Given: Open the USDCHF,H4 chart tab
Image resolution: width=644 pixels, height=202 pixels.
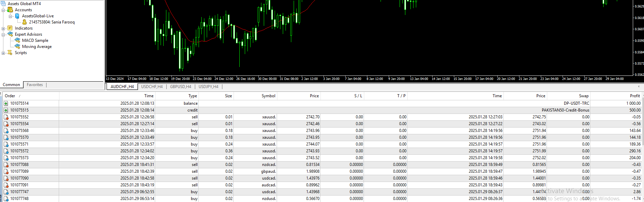Looking at the screenshot, I should click(x=152, y=87).
